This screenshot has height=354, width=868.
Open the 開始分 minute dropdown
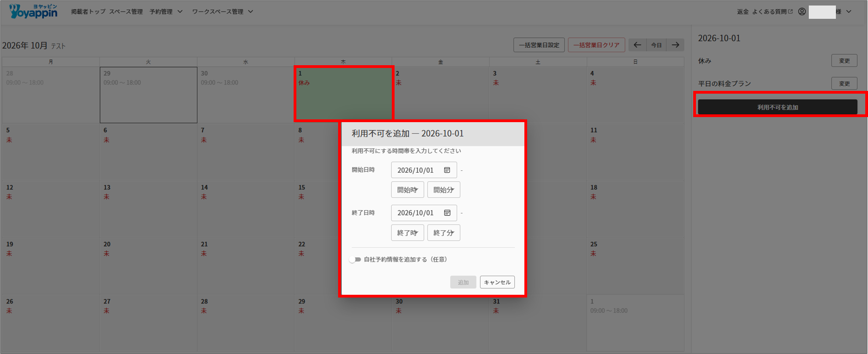[444, 190]
